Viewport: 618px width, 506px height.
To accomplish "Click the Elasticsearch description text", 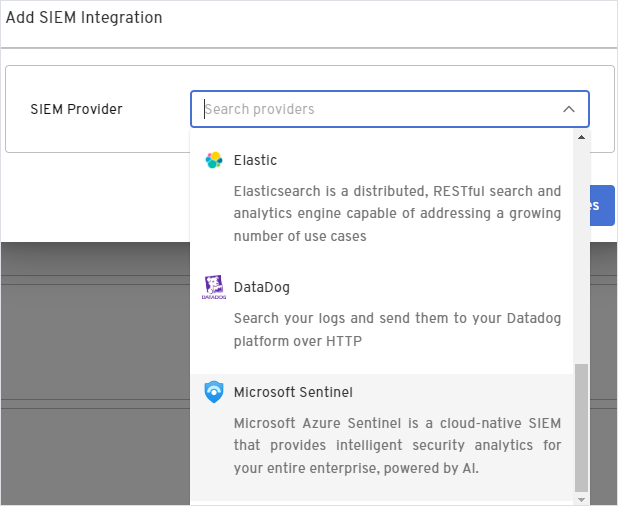I will tap(397, 214).
